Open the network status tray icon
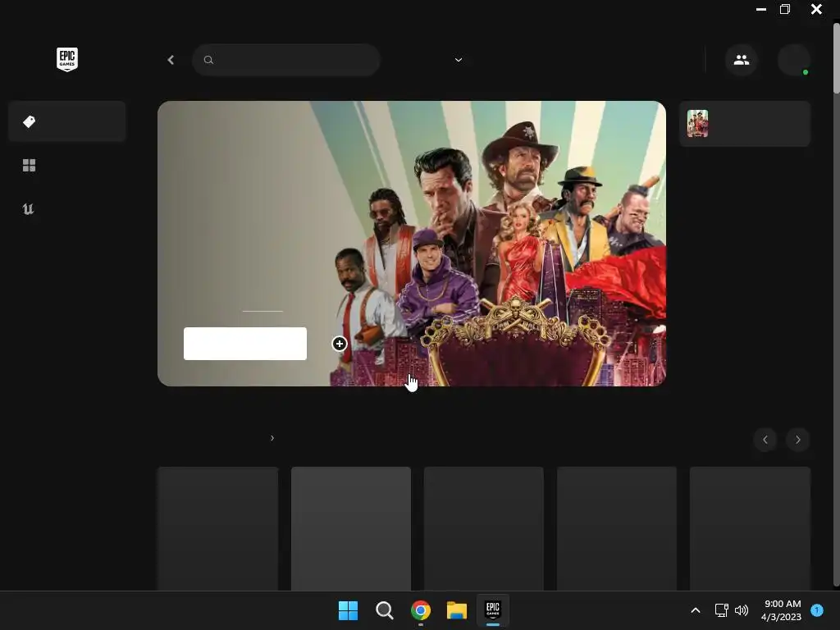 click(x=722, y=610)
